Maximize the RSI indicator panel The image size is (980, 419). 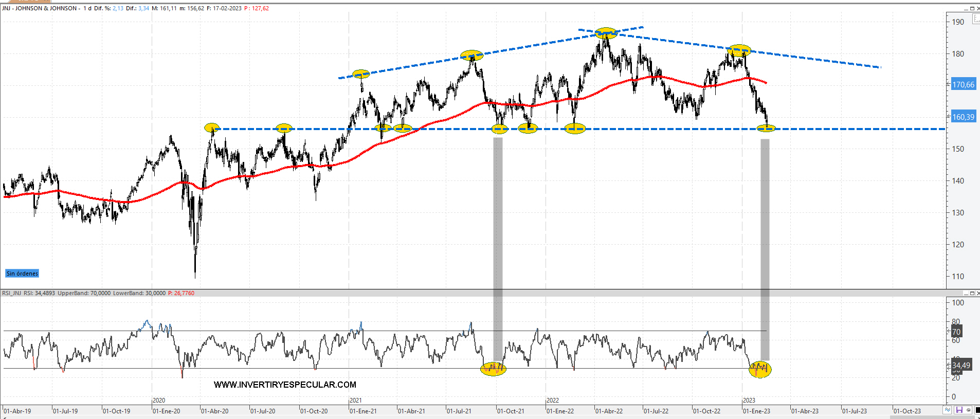[x=972, y=293]
